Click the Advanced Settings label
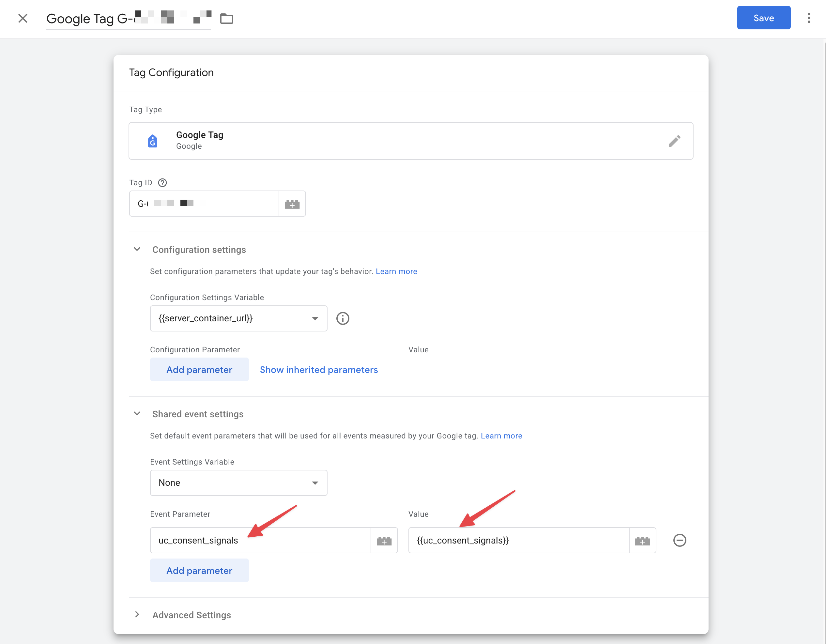 tap(192, 615)
